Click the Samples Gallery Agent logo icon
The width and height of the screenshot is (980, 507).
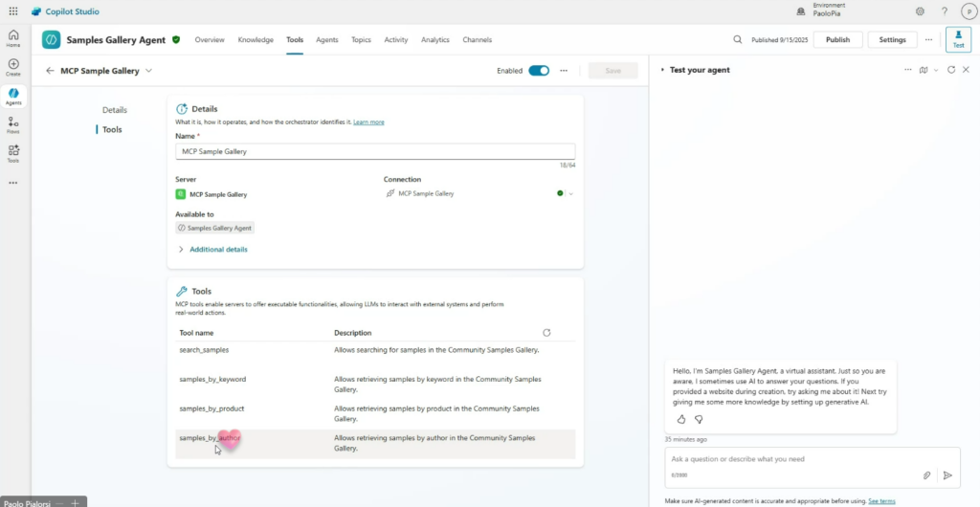click(52, 39)
